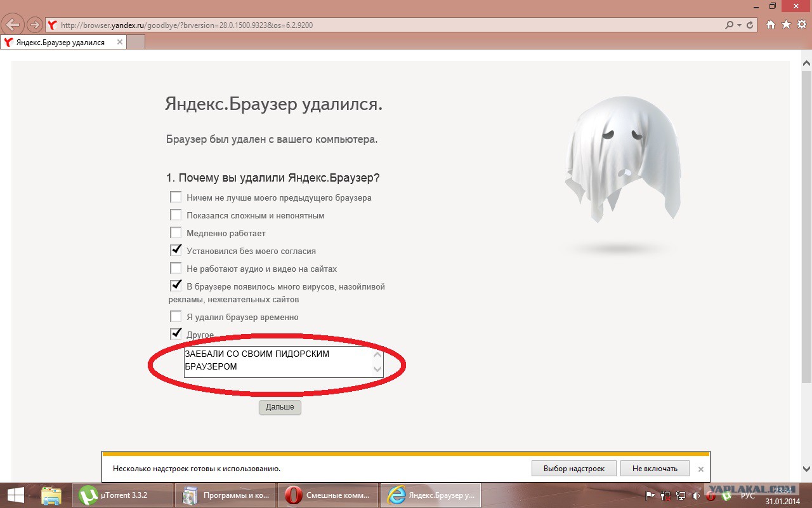
Task: Click the browser Forward arrow button
Action: pyautogui.click(x=35, y=25)
